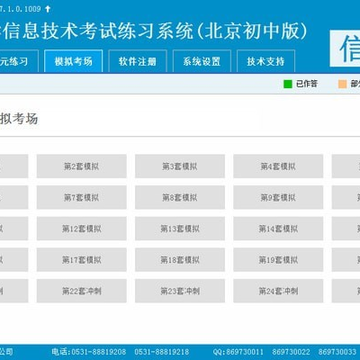Viewport: 360px width, 360px height.
Task: Go to the 技术支持 tab
Action: coord(266,61)
